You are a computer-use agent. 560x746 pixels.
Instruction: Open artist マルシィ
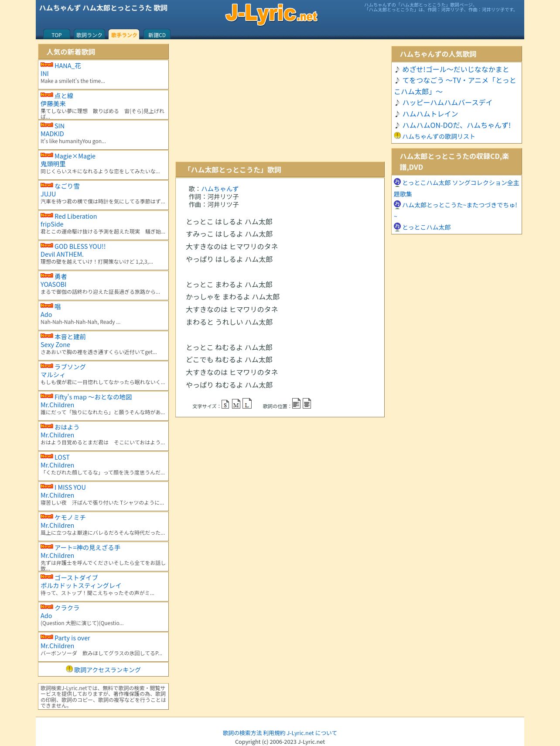pos(53,375)
